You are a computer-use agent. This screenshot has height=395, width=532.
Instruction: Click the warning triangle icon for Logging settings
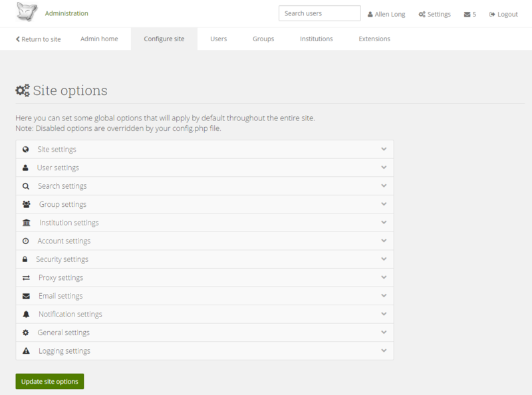(26, 351)
